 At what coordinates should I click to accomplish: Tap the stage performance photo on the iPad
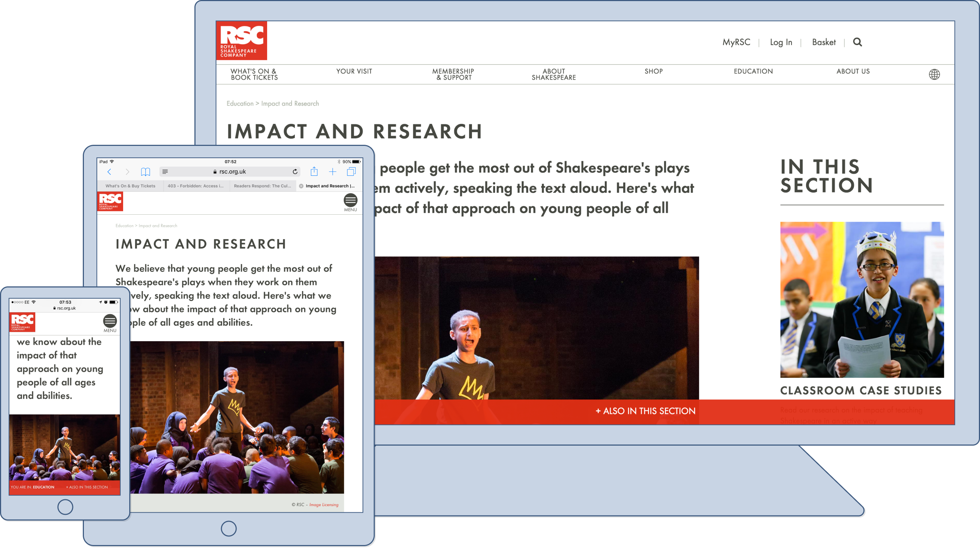coord(237,417)
